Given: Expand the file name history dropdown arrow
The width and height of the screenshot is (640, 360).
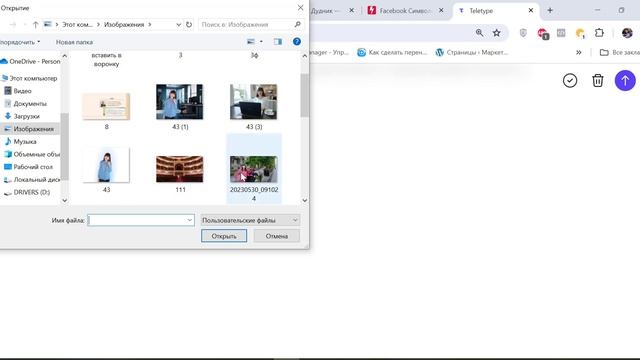Looking at the screenshot, I should [x=190, y=220].
